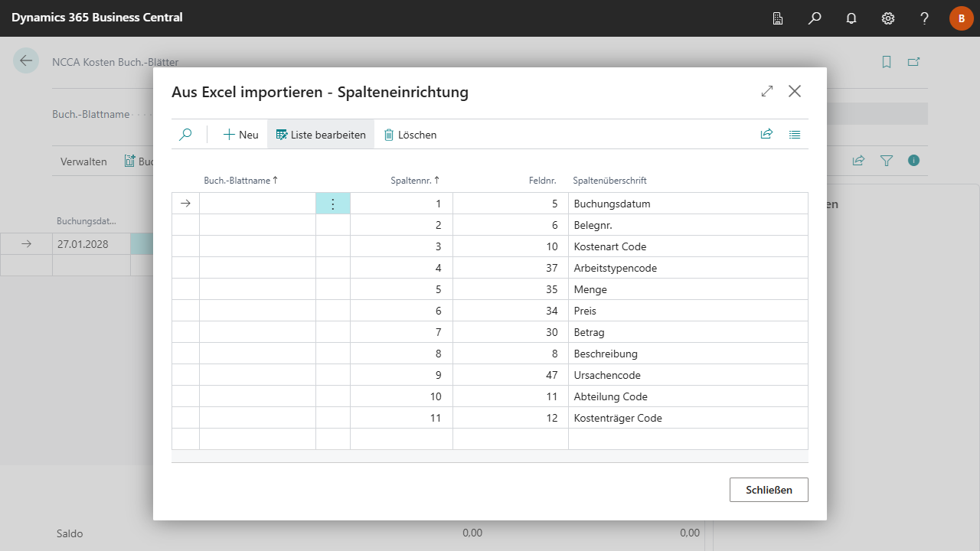Viewport: 980px width, 551px height.
Task: Expand dialog to full screen
Action: pos(767,91)
